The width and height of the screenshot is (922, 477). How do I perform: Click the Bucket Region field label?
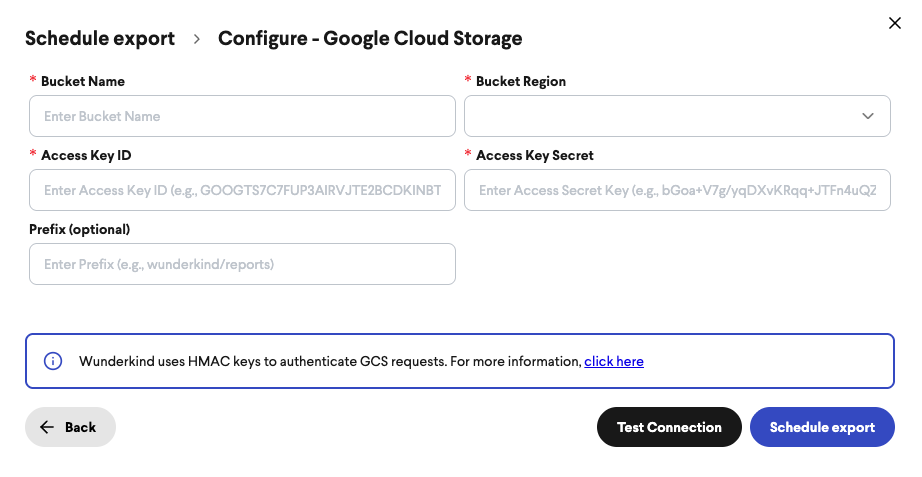[x=521, y=81]
